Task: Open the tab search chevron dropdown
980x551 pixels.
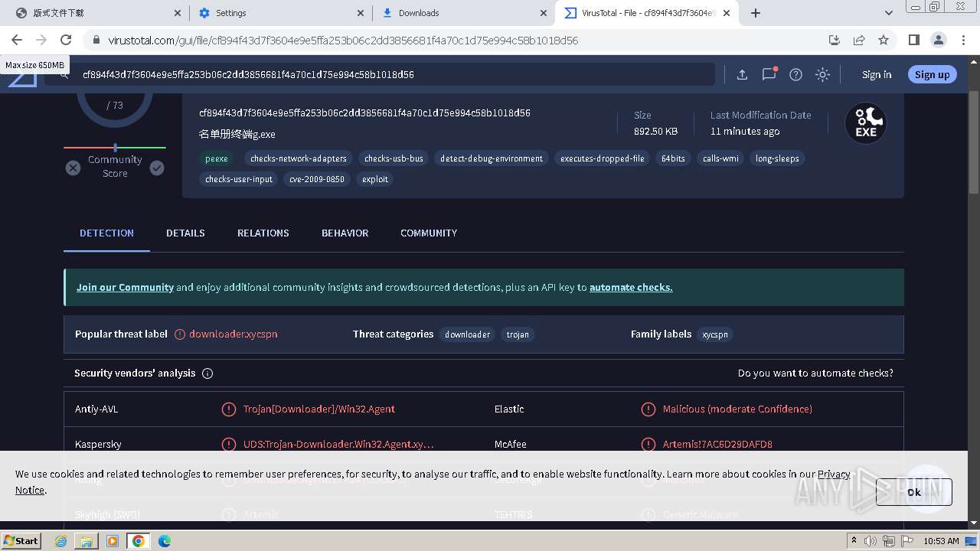Action: (x=888, y=13)
